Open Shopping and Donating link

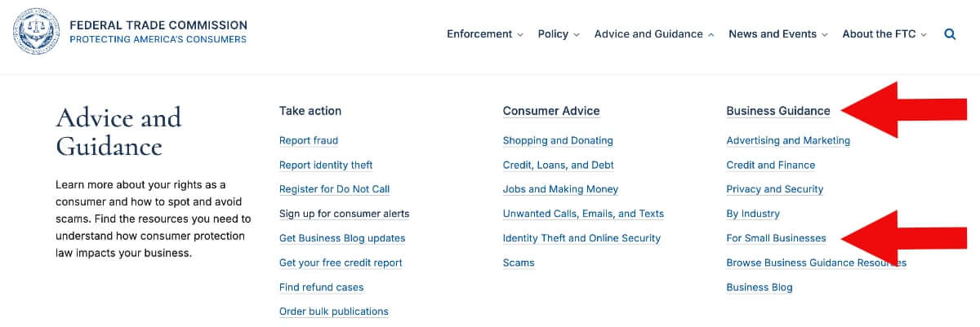pos(558,140)
